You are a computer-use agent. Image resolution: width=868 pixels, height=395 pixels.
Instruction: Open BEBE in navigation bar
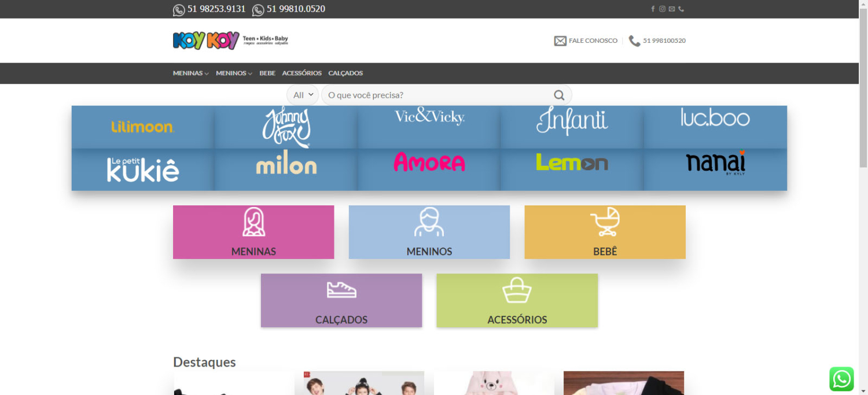coord(267,73)
